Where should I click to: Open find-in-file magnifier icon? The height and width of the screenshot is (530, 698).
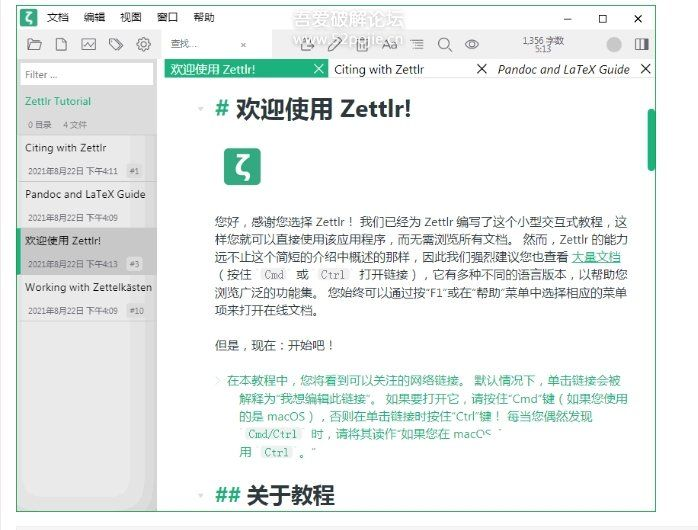(444, 45)
